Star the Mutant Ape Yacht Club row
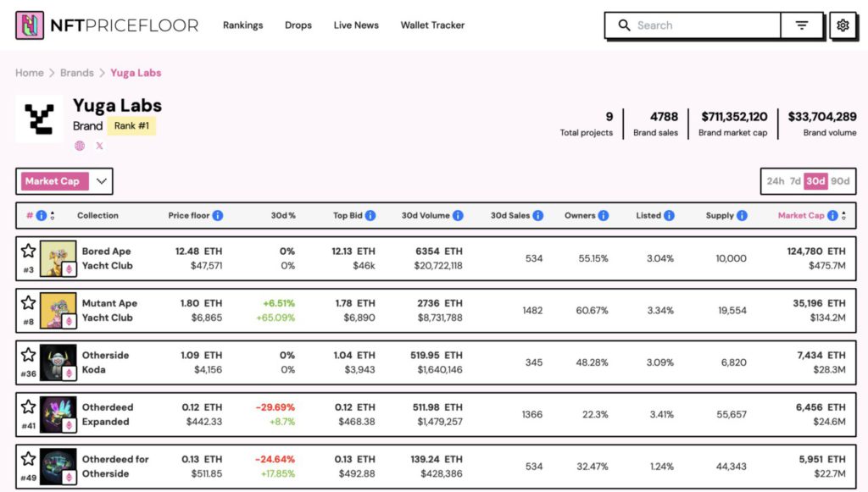This screenshot has width=868, height=492. click(28, 302)
